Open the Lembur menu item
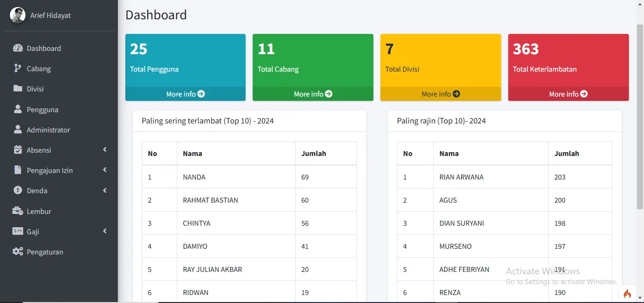644x303 pixels. pyautogui.click(x=39, y=211)
